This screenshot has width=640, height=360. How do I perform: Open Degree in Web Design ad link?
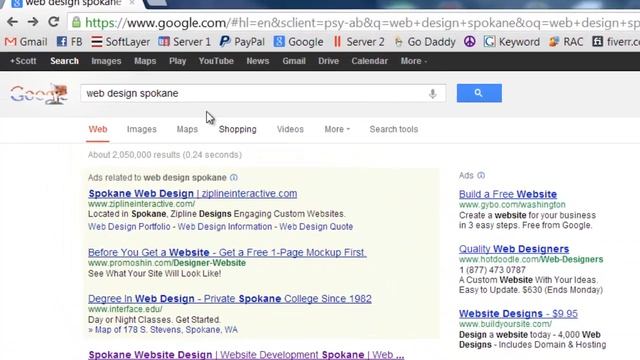[x=230, y=298]
